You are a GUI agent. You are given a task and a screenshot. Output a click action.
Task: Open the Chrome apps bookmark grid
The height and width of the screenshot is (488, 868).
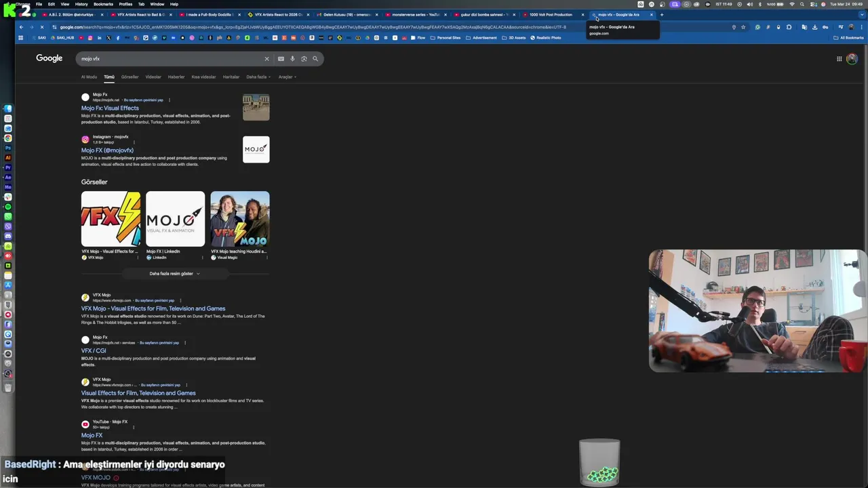coord(21,38)
